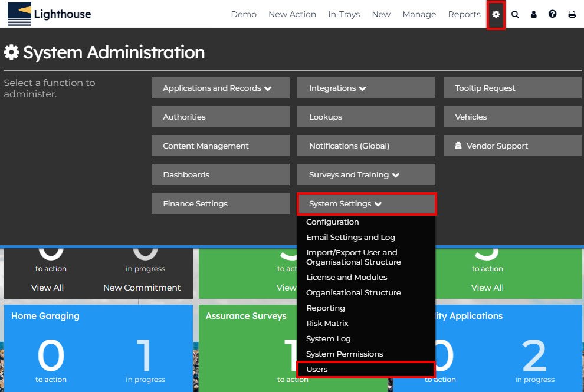The image size is (584, 392).
Task: Click the help question mark icon
Action: (553, 14)
